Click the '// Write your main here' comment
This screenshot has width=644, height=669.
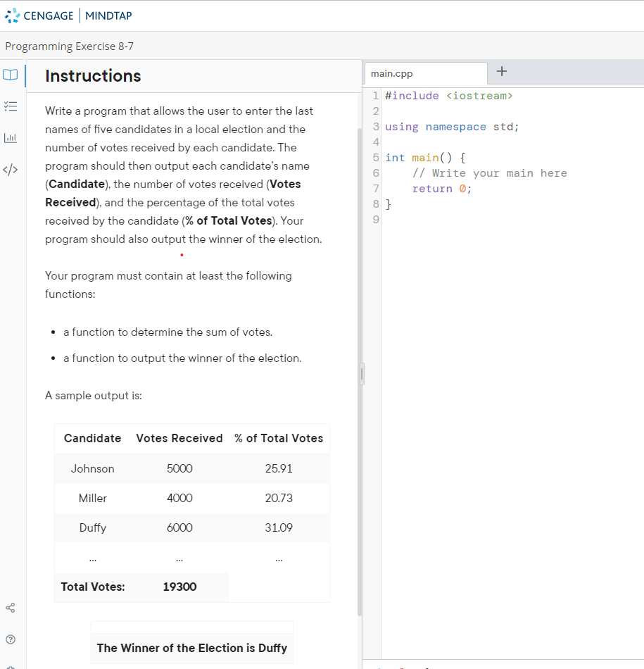490,173
